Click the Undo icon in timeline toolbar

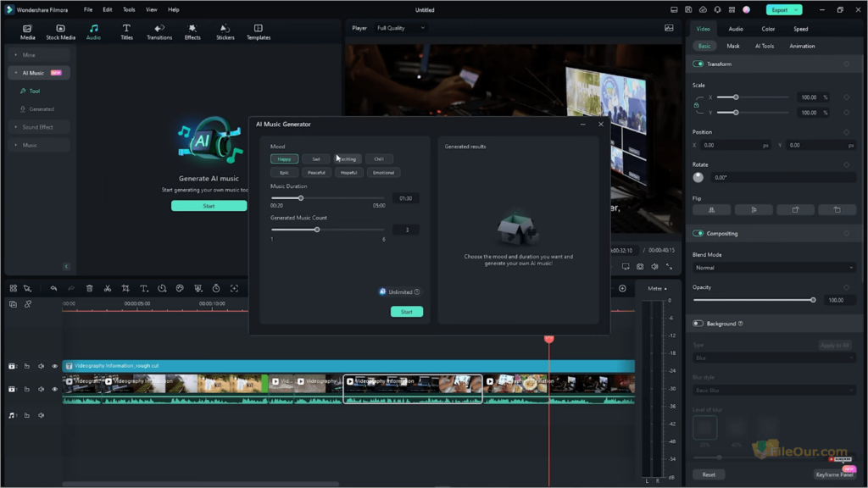[53, 289]
